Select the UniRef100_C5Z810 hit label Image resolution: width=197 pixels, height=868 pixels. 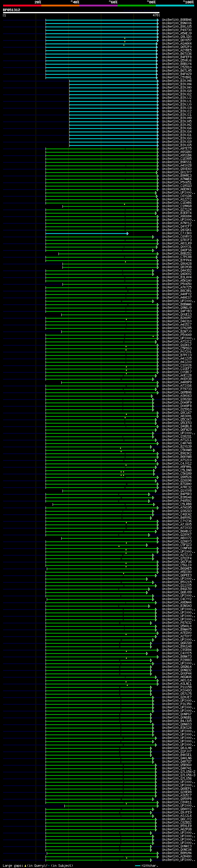coord(177,67)
